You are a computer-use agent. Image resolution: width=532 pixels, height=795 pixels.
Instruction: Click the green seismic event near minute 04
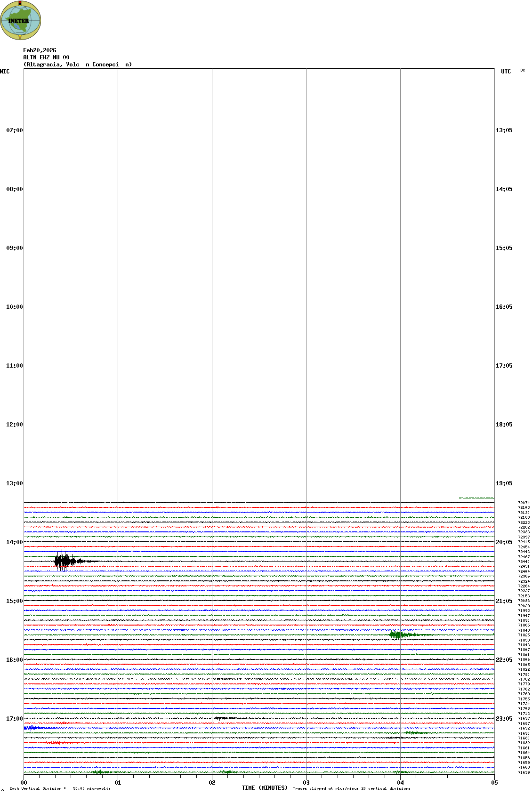[398, 634]
